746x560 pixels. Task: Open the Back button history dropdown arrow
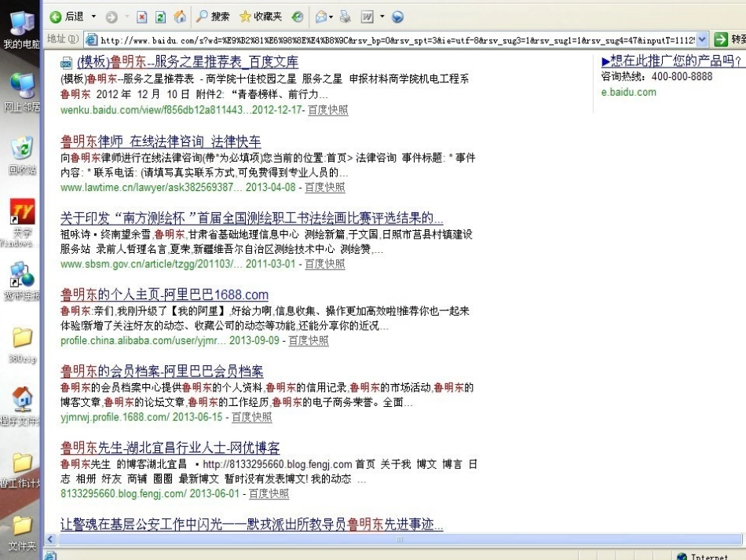click(93, 16)
